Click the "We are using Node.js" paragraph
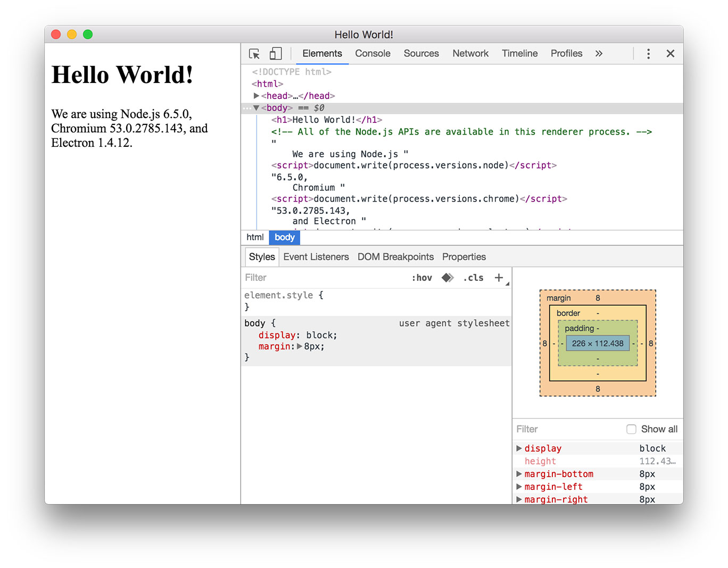Image resolution: width=728 pixels, height=568 pixels. [129, 128]
